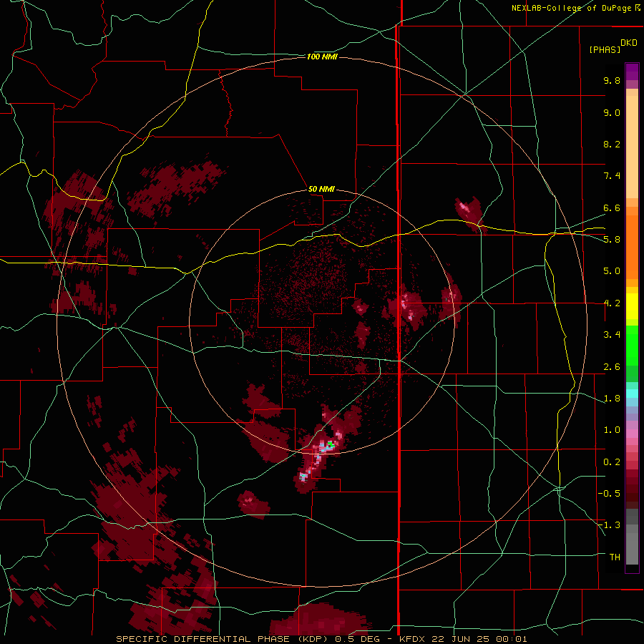Select the 0.2 scale label

tap(612, 462)
